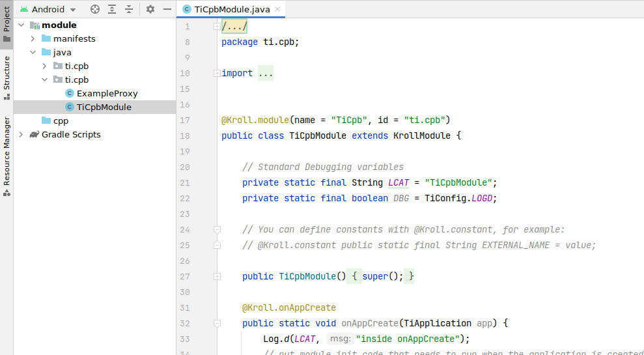The height and width of the screenshot is (355, 644).
Task: Expand the manifests folder
Action: [33, 38]
